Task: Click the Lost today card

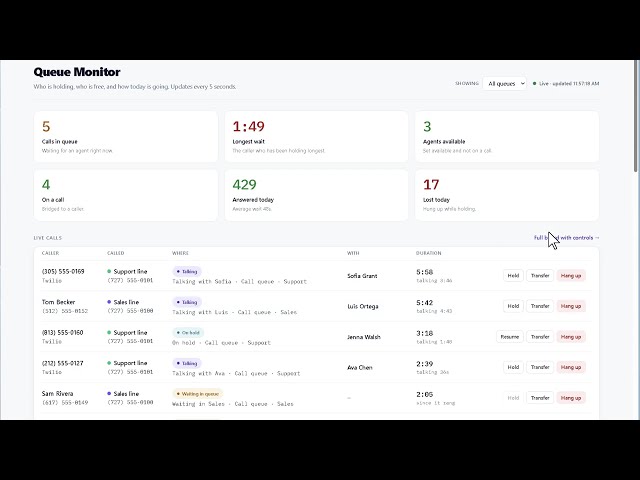Action: [x=507, y=195]
